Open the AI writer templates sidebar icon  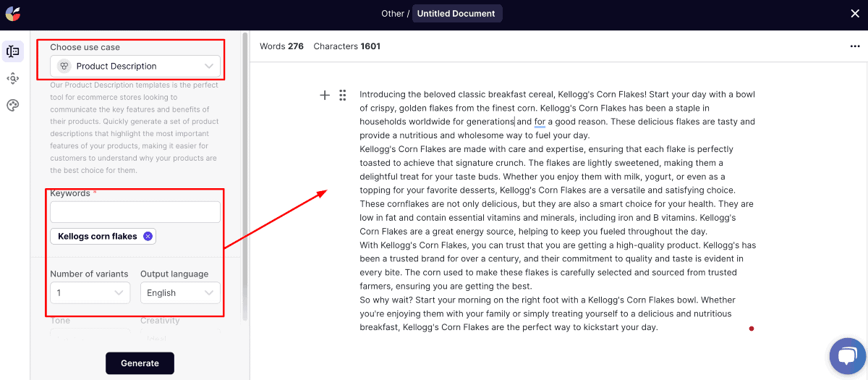(12, 51)
